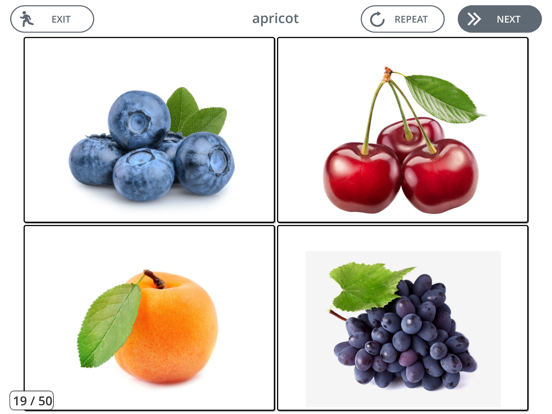Click the word apricot prompt
Viewport: 552px width, 414px height.
click(x=275, y=19)
